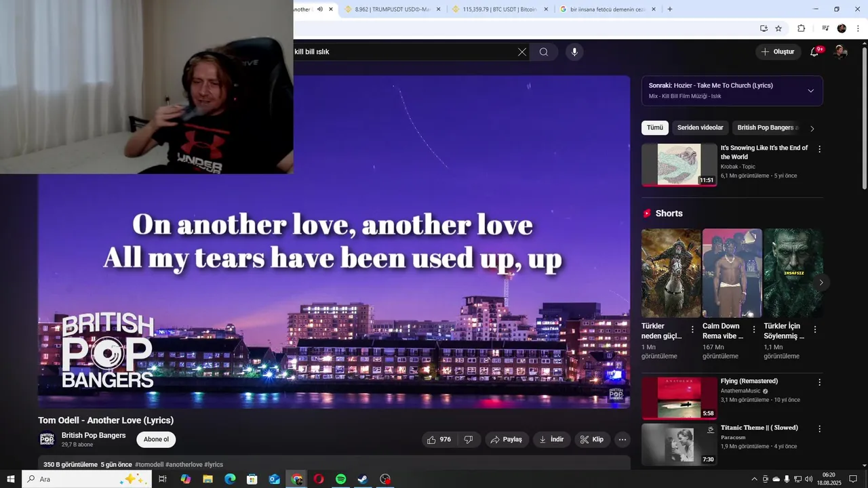Open Windows Start menu

pyautogui.click(x=10, y=479)
